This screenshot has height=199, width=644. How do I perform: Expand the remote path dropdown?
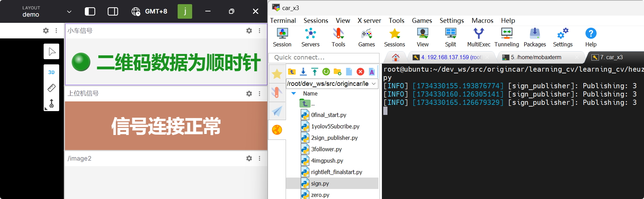pyautogui.click(x=374, y=84)
